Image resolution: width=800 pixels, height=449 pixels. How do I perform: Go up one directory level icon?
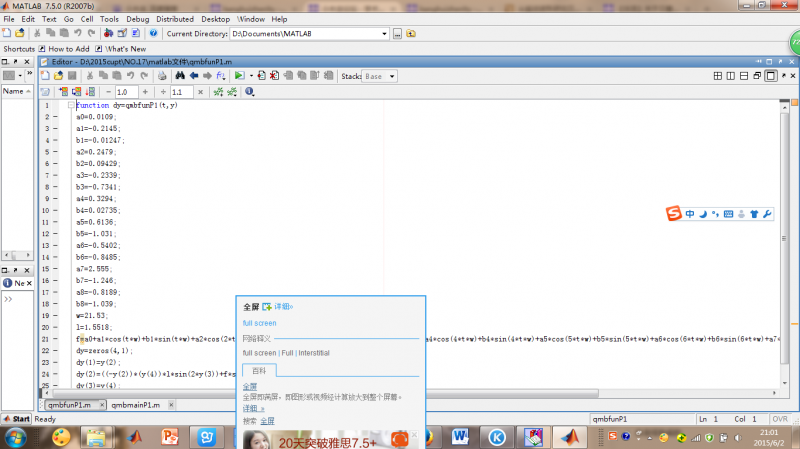(x=411, y=34)
